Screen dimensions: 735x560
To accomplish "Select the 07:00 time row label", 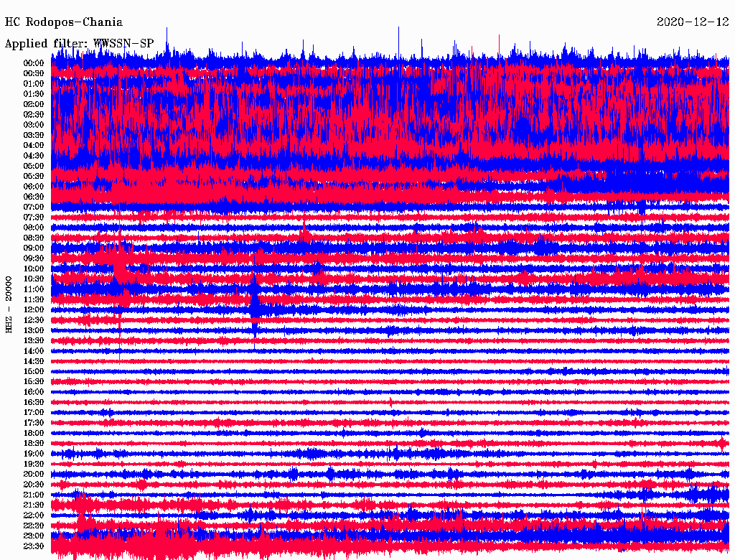I will tap(34, 207).
